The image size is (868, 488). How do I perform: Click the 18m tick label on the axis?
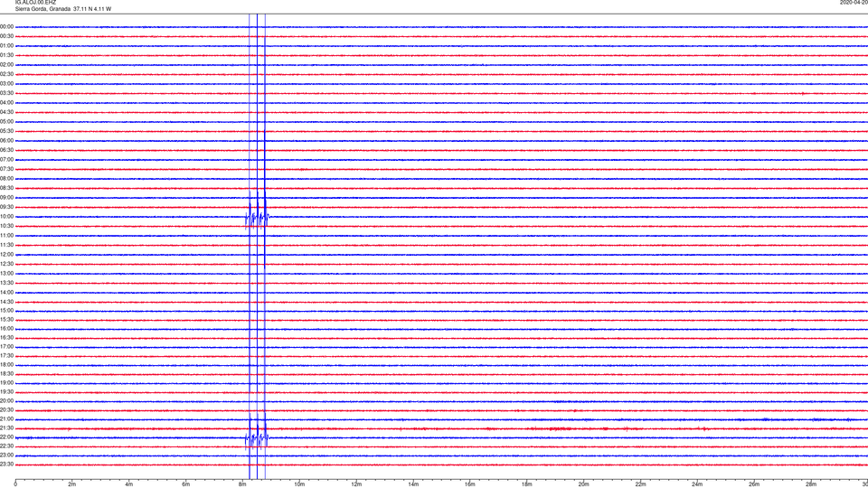(x=527, y=484)
